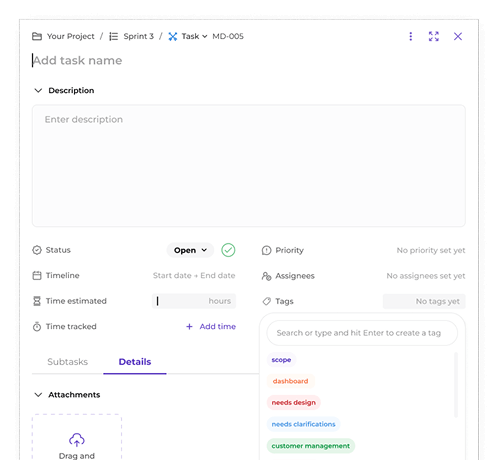Click No assignees set yet
501x460 pixels.
[x=426, y=276]
